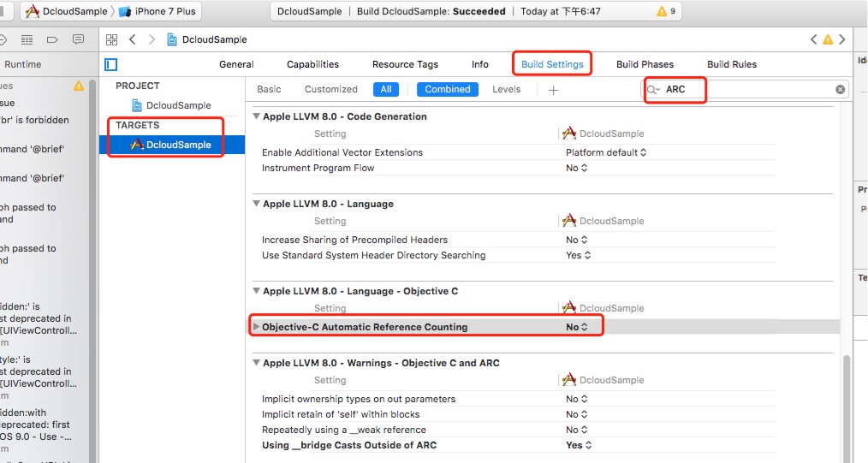Open the breakpoint navigator icon

52,39
